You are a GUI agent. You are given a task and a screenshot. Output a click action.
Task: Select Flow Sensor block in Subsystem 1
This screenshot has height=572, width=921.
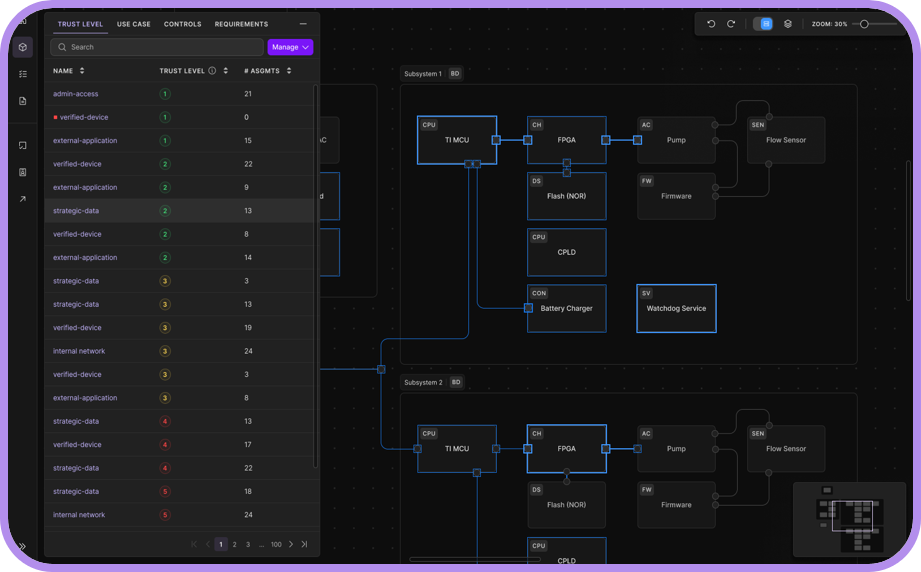(x=786, y=140)
